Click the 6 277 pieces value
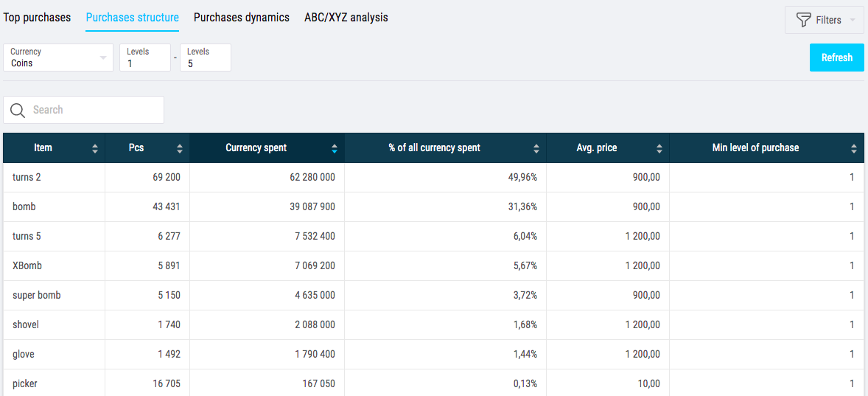Viewport: 868px width, 396px height. coord(168,237)
